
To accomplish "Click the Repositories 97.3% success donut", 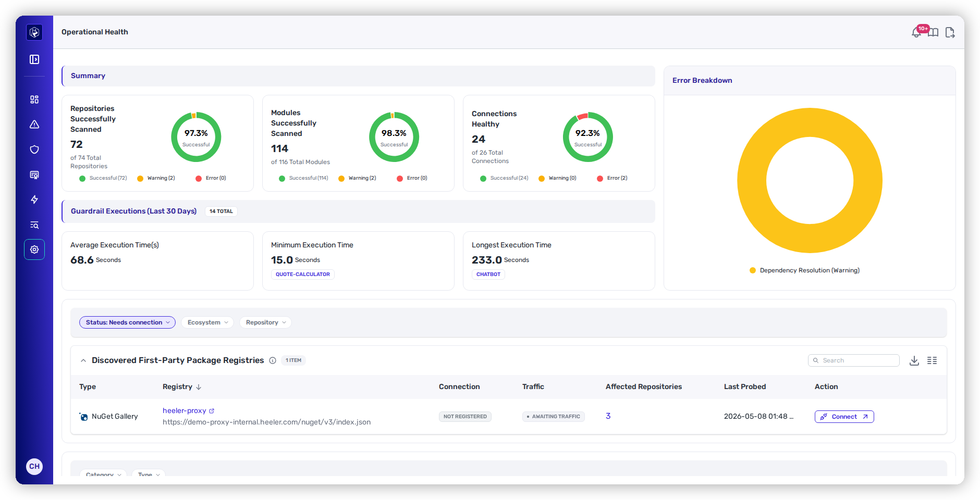I will [x=196, y=137].
